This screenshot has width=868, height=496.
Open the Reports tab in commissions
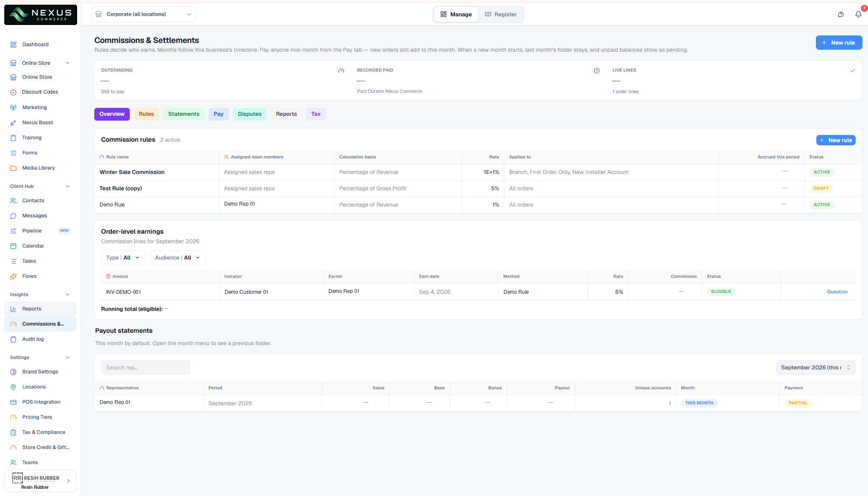coord(287,114)
